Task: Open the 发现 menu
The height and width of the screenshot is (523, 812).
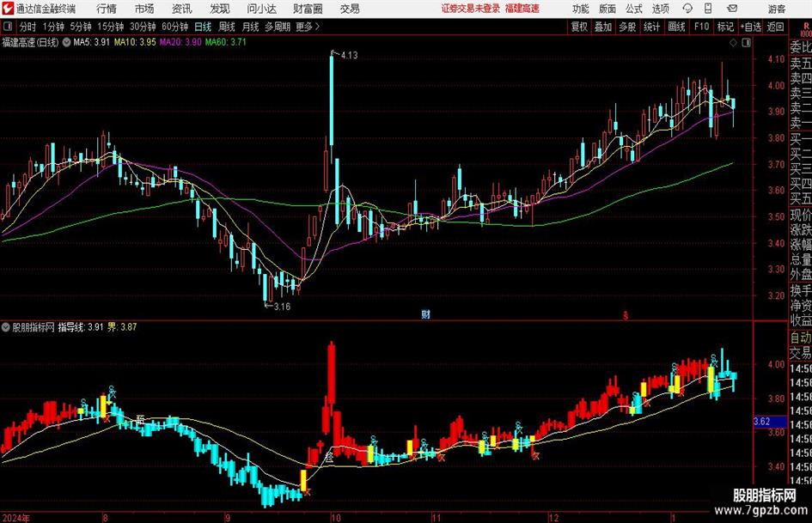Action: pyautogui.click(x=220, y=9)
